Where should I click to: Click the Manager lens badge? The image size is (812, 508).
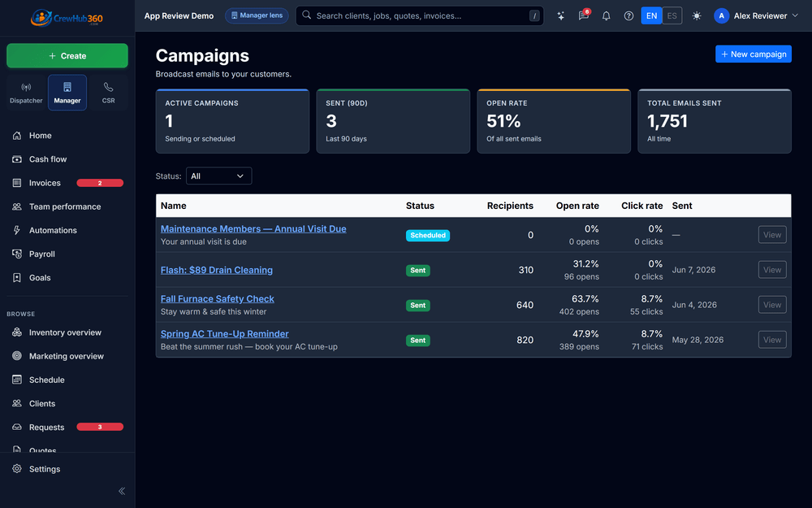tap(257, 15)
